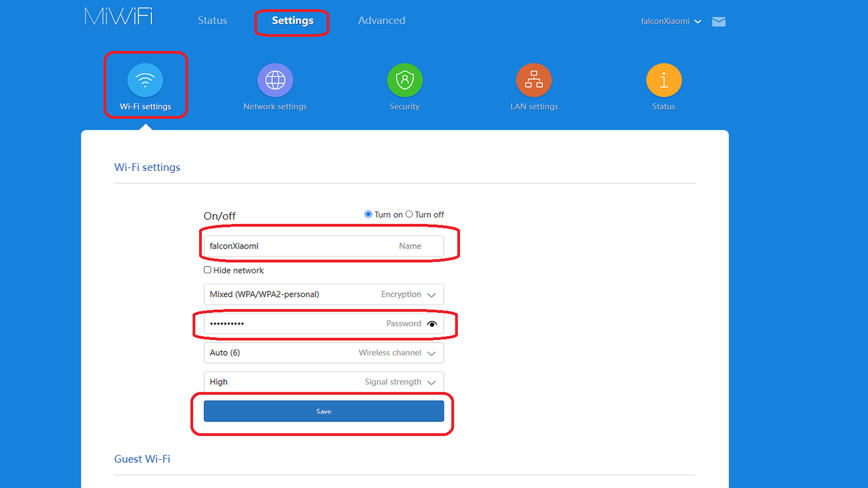The width and height of the screenshot is (868, 488).
Task: Select the Turn on radio button
Action: [x=368, y=214]
